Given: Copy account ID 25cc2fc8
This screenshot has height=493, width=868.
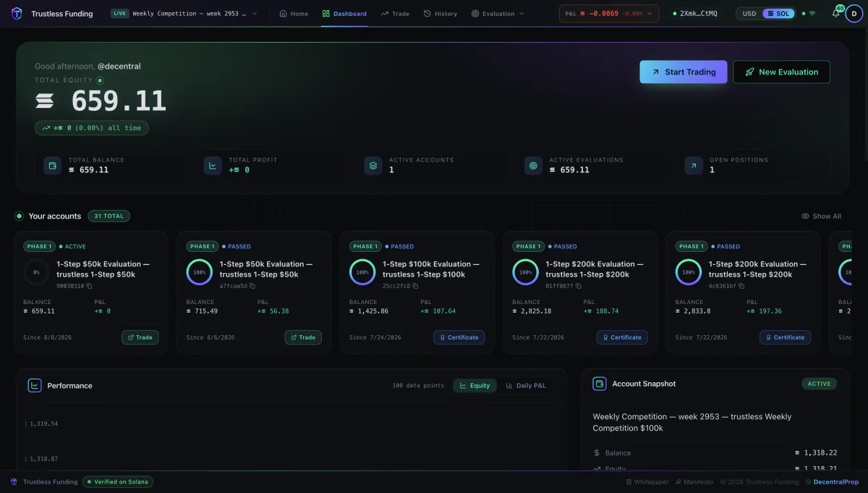Looking at the screenshot, I should pyautogui.click(x=415, y=286).
